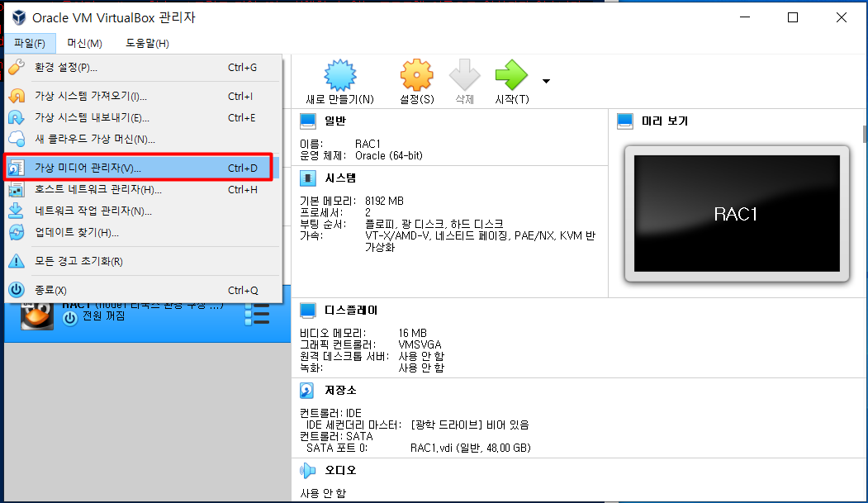The width and height of the screenshot is (868, 503).
Task: Open the 일반 section header
Action: click(x=335, y=121)
